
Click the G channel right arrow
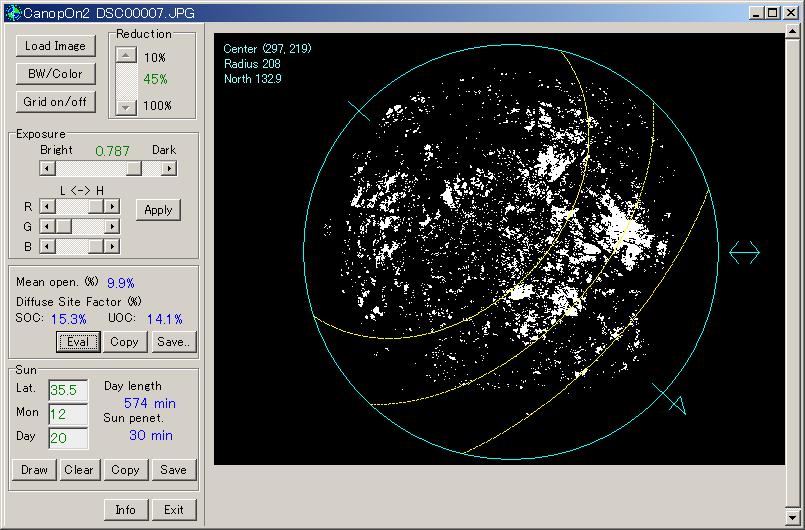point(112,226)
